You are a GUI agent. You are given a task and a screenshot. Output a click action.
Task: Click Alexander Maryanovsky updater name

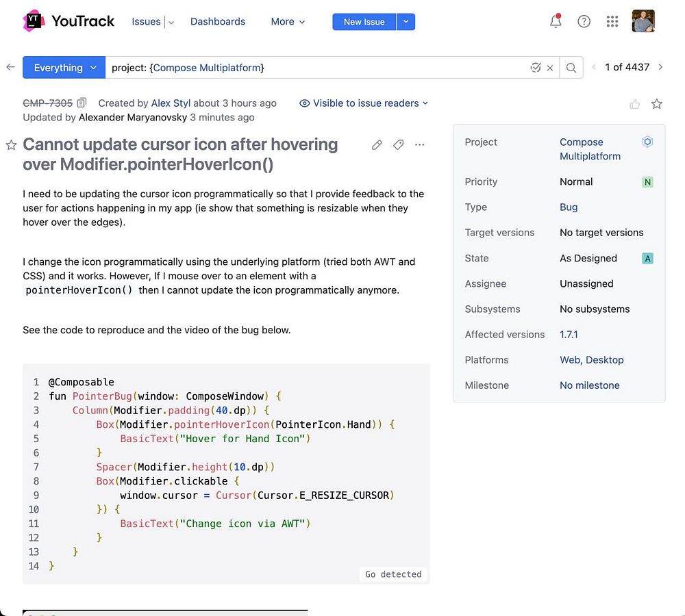[x=133, y=118]
